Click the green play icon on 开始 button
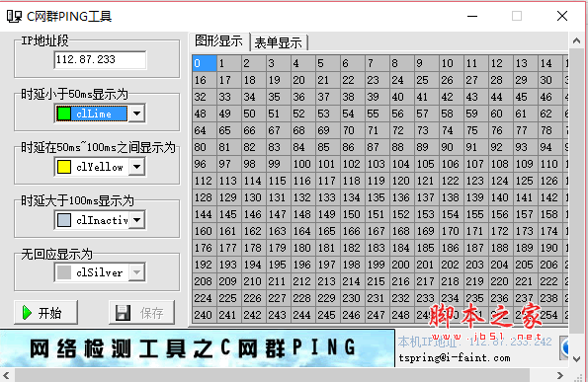The image size is (588, 382). coord(27,313)
